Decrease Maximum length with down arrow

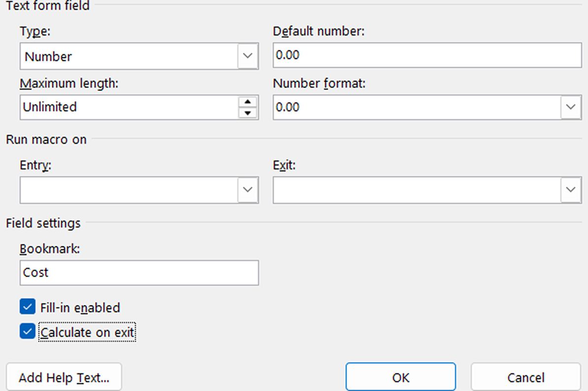248,113
